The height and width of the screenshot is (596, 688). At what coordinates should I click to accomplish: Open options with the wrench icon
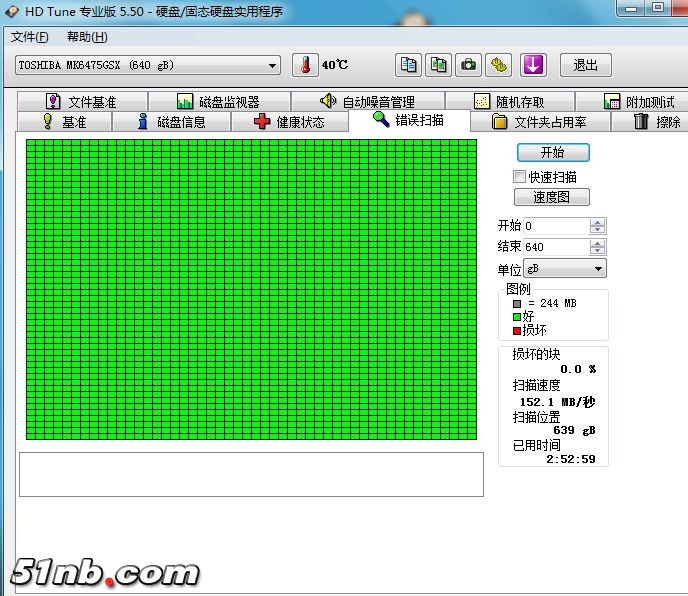[498, 65]
